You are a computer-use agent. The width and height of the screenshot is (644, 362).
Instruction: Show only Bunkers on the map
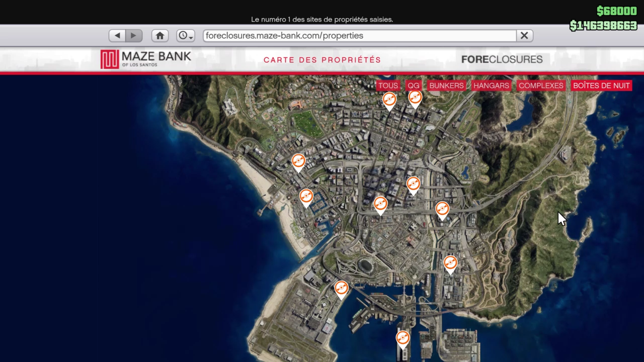pos(446,85)
